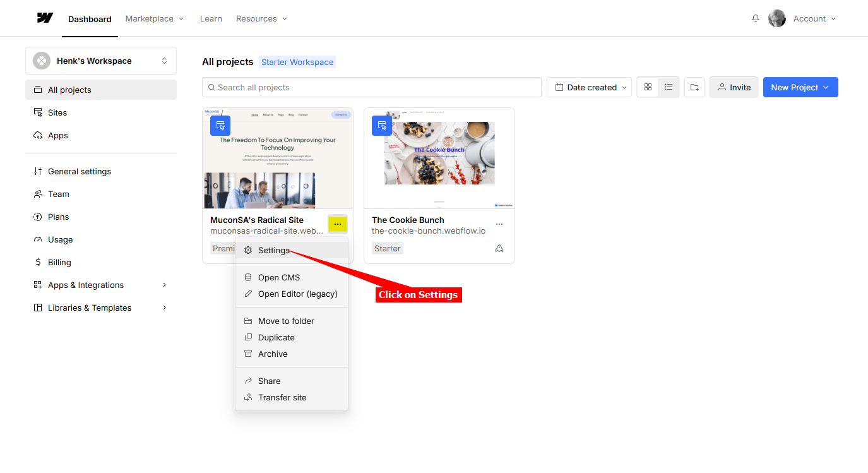868x473 pixels.
Task: Open Apps in the sidebar
Action: (101, 135)
